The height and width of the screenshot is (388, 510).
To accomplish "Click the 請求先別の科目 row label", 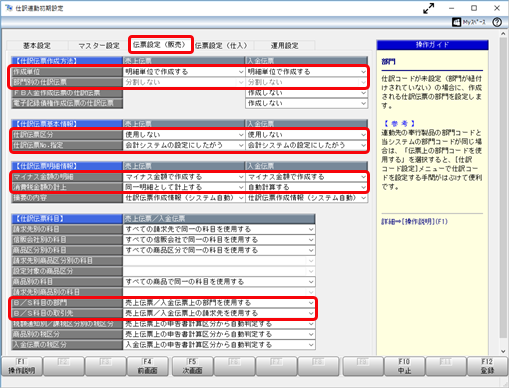I will pos(67,229).
